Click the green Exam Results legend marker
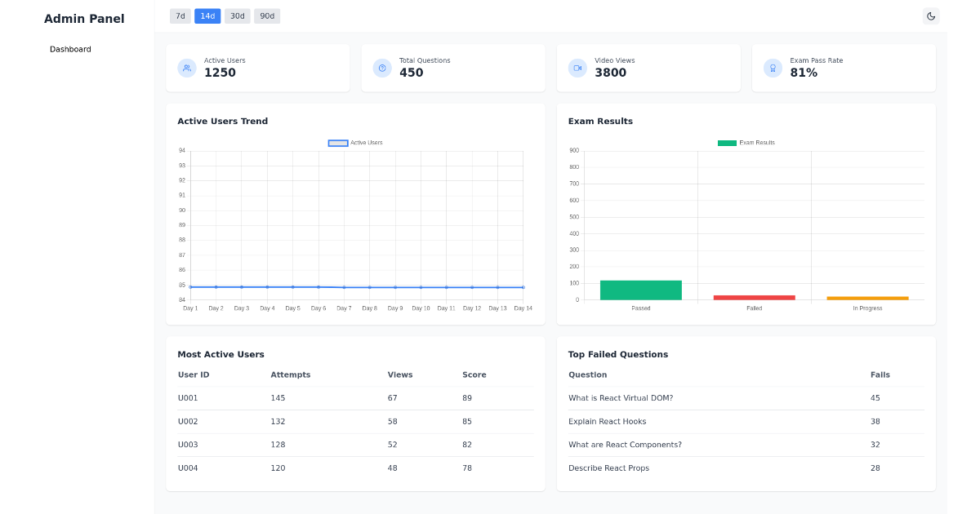The width and height of the screenshot is (980, 514). tap(726, 142)
